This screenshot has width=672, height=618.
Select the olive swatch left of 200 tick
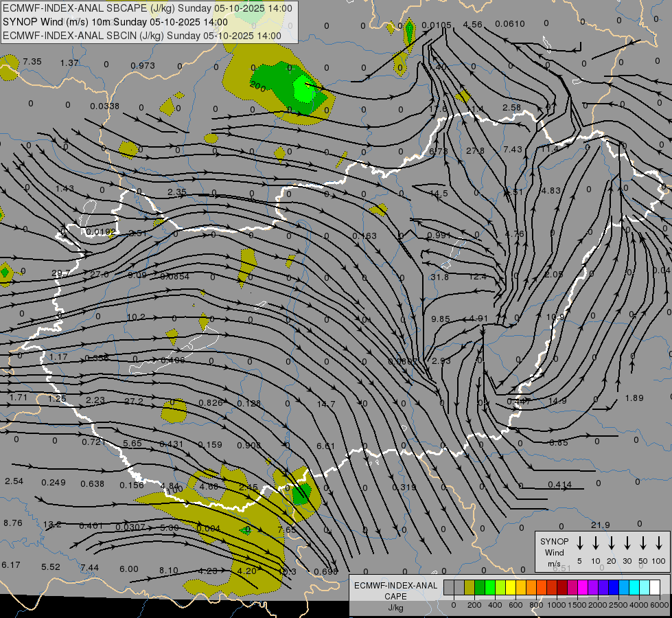coord(470,588)
